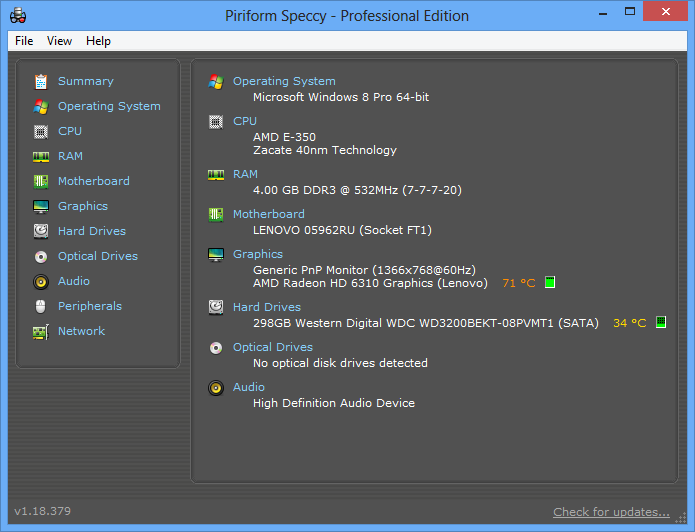Open Hard Drives via its sidebar icon
695x532 pixels.
(41, 231)
